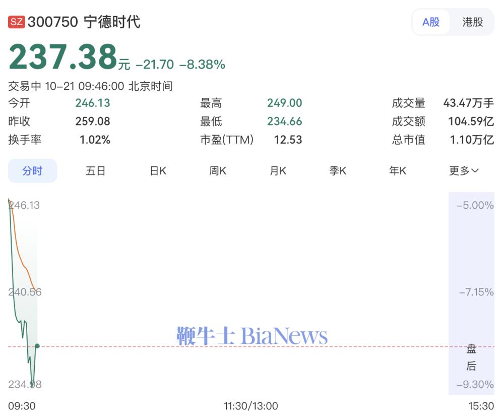The width and height of the screenshot is (504, 420).
Task: Click the 昨收 value 259.08
Action: [93, 121]
